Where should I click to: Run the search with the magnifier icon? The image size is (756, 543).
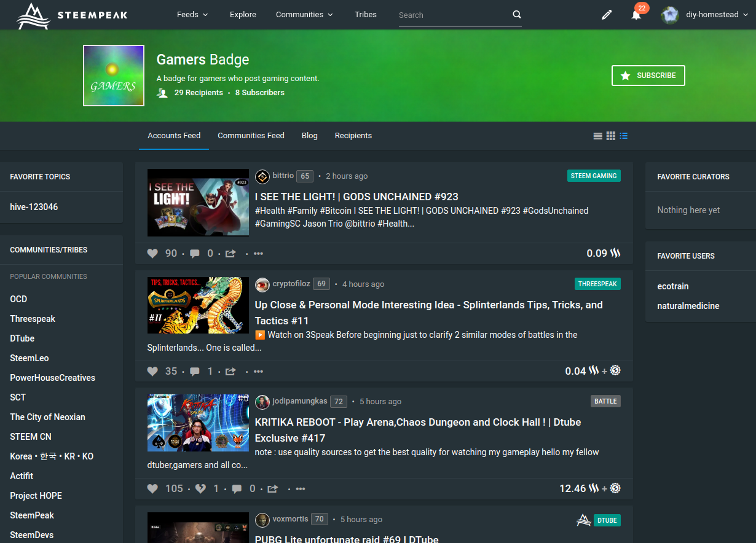point(516,14)
